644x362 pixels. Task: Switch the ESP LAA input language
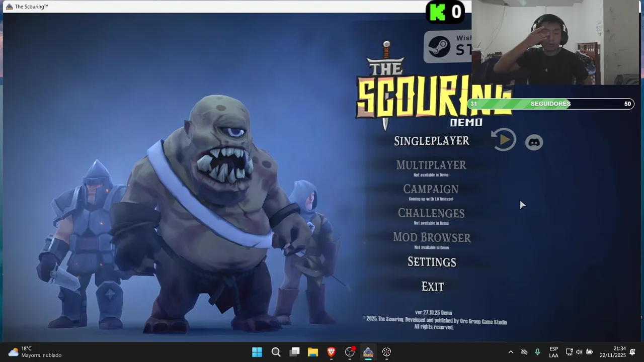click(553, 352)
